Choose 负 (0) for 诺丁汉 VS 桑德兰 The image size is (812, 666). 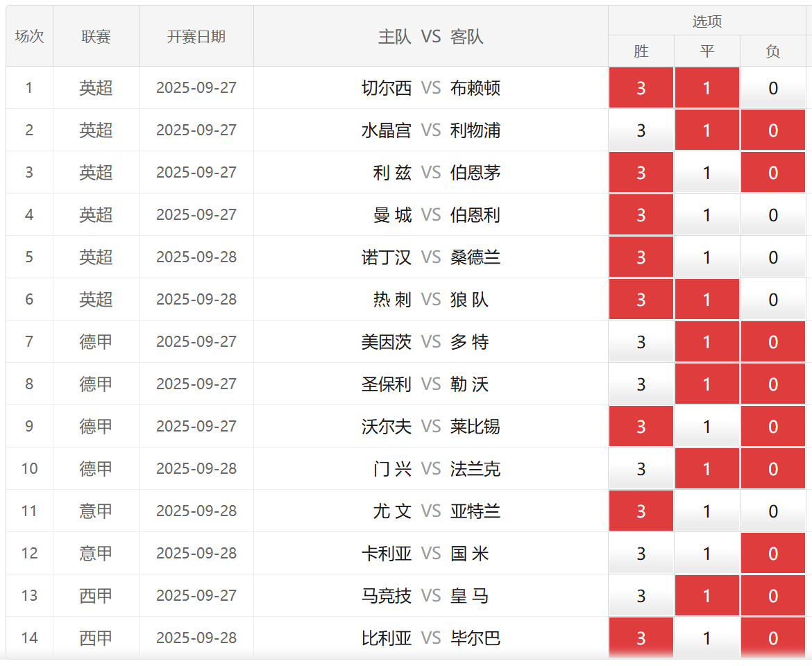tap(772, 257)
